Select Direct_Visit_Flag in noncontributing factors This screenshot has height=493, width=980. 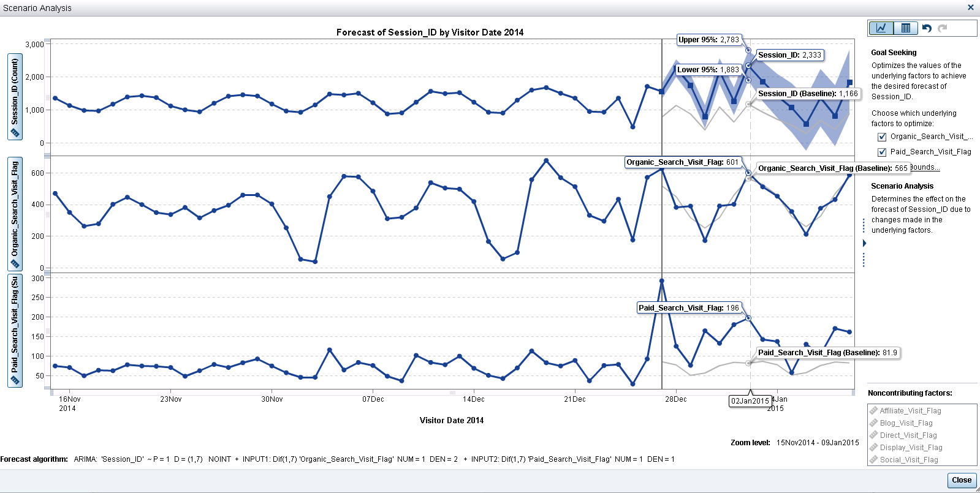908,435
